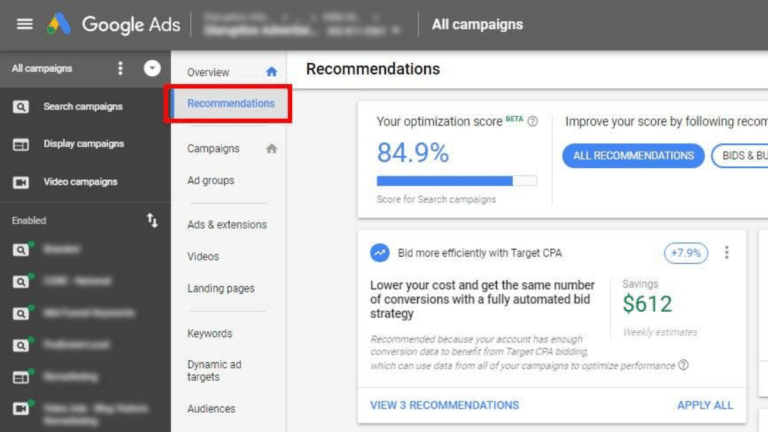Click VIEW 3 RECOMMENDATIONS link
Image resolution: width=768 pixels, height=432 pixels.
point(444,405)
